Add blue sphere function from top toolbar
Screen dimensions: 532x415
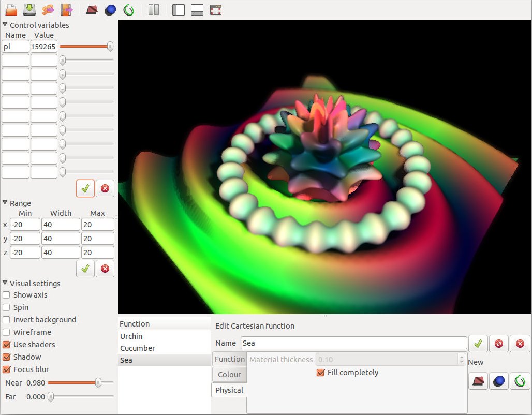point(110,10)
